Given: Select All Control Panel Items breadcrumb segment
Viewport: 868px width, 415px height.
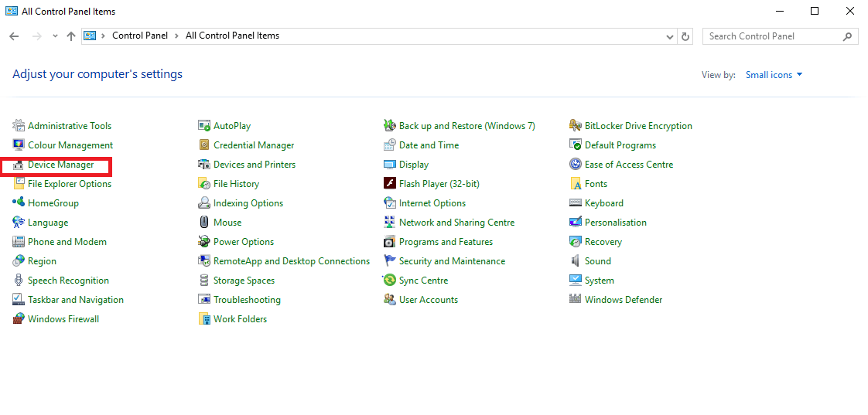Looking at the screenshot, I should tap(232, 36).
